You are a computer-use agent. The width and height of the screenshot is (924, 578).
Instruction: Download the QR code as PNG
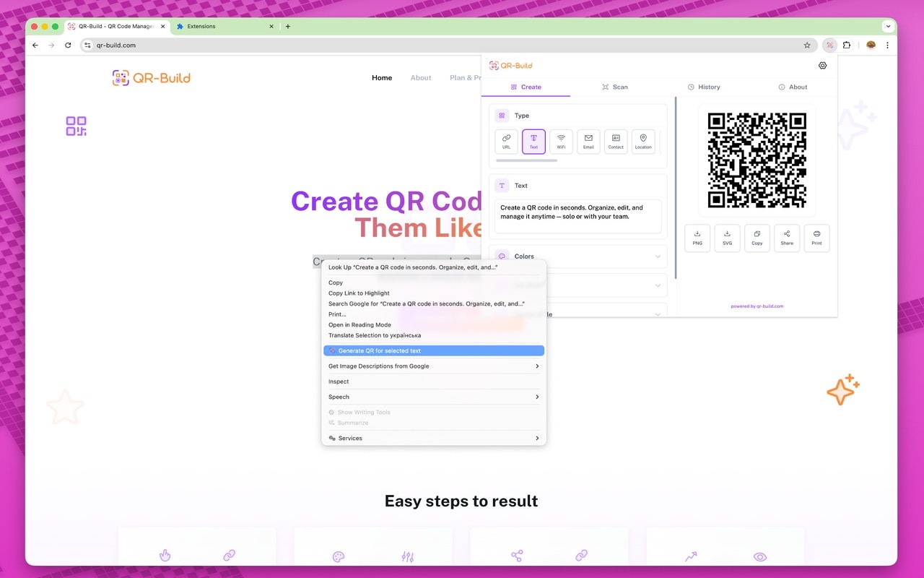pyautogui.click(x=697, y=238)
